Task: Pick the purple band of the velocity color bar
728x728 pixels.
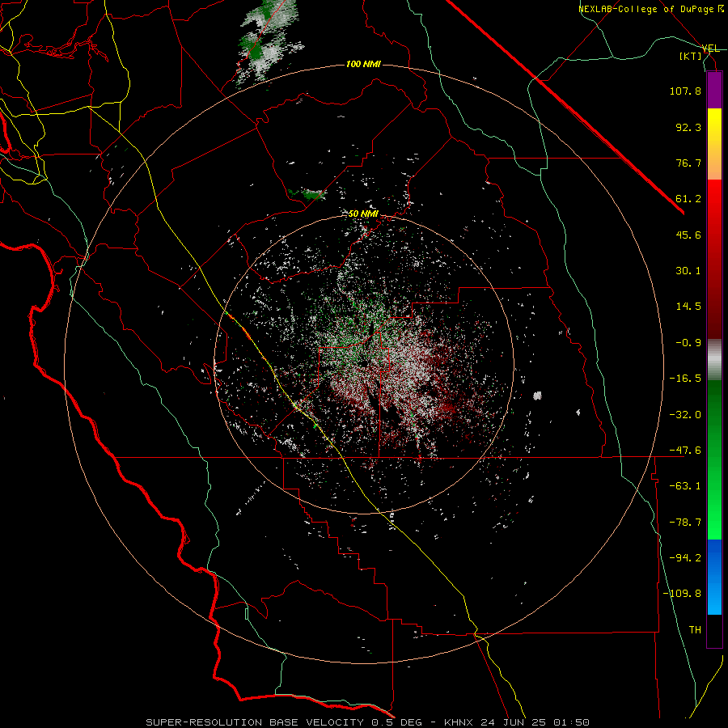Action: pos(714,90)
